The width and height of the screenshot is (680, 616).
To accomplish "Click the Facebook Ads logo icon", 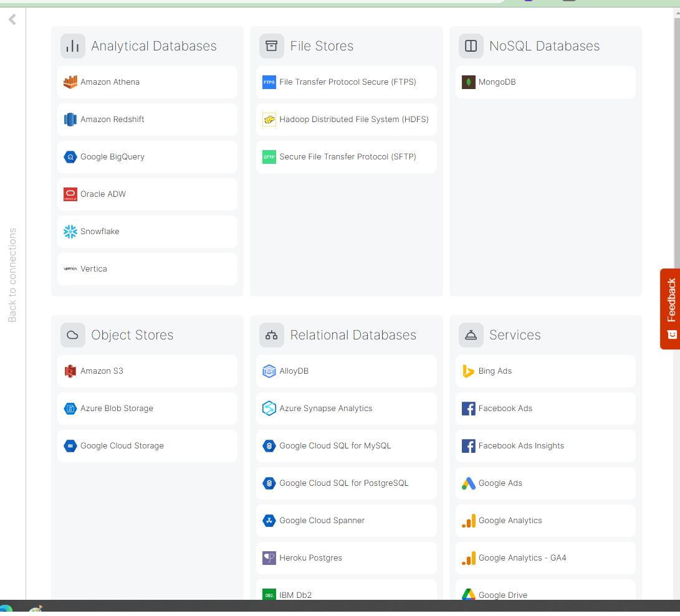I will point(468,409).
